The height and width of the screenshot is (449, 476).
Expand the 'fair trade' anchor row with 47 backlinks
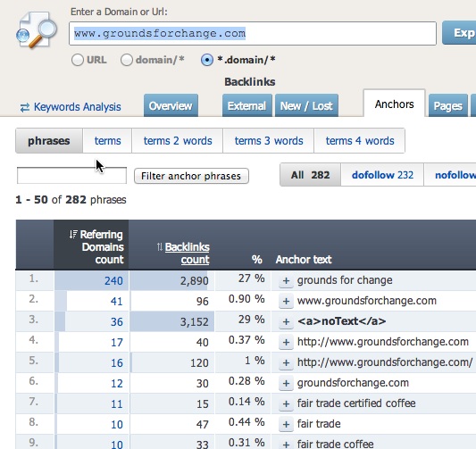(286, 424)
